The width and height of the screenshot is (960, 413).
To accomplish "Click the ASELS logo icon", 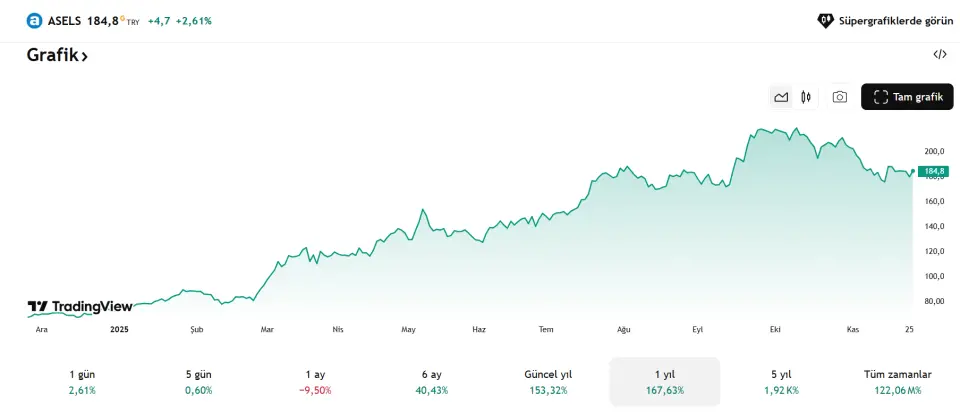I will [x=35, y=20].
